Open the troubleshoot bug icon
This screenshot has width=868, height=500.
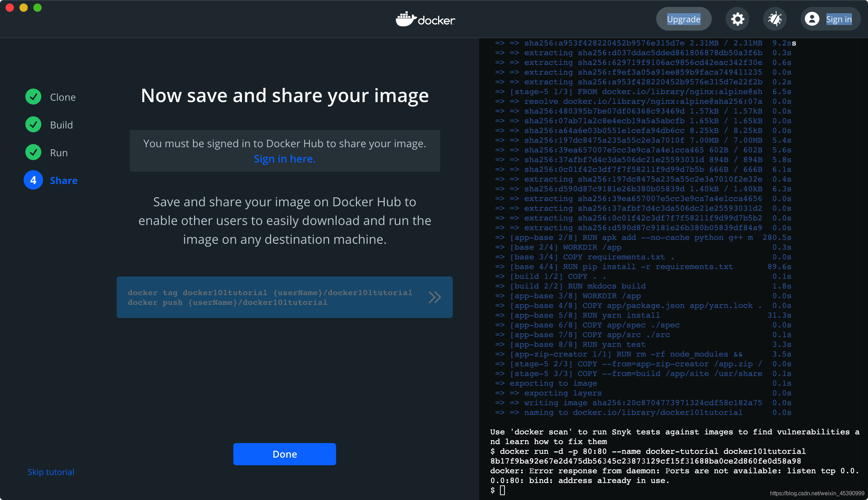pyautogui.click(x=775, y=19)
